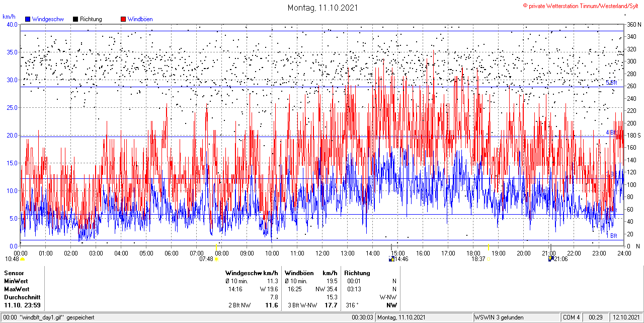This screenshot has width=644, height=323.
Task: Click the 12:00 time axis label
Action: pos(323,253)
